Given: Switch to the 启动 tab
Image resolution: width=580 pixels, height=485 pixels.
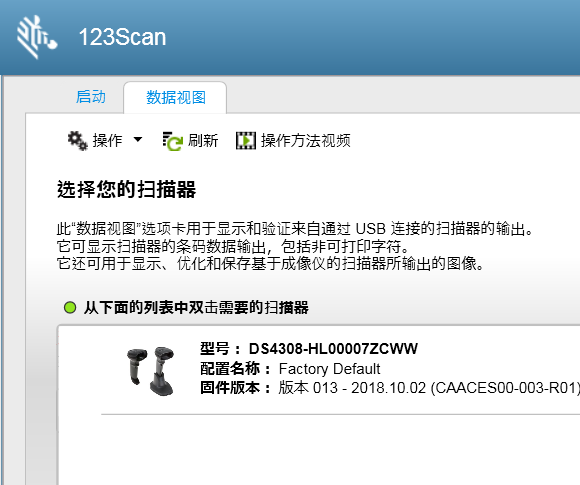Looking at the screenshot, I should [91, 97].
